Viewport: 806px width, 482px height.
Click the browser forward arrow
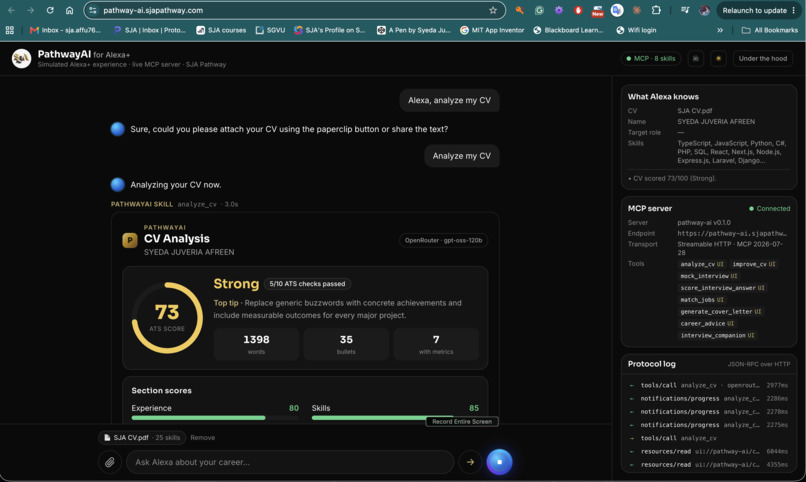[x=30, y=10]
